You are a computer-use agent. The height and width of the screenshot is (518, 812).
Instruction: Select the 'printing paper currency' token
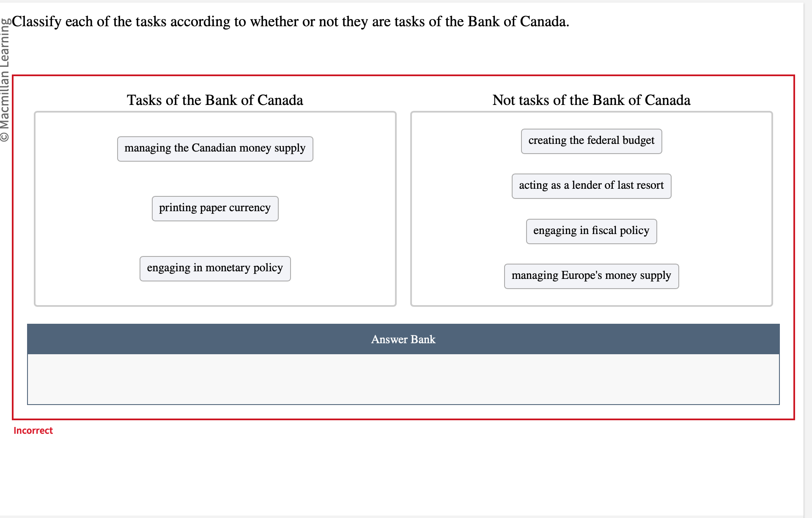coord(215,208)
